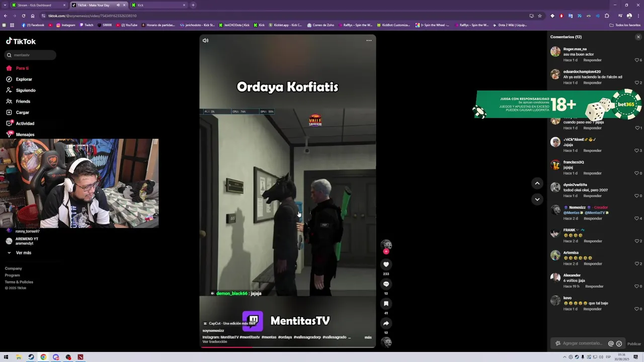The width and height of the screenshot is (644, 362).
Task: Open the Explorar page
Action: click(x=24, y=79)
